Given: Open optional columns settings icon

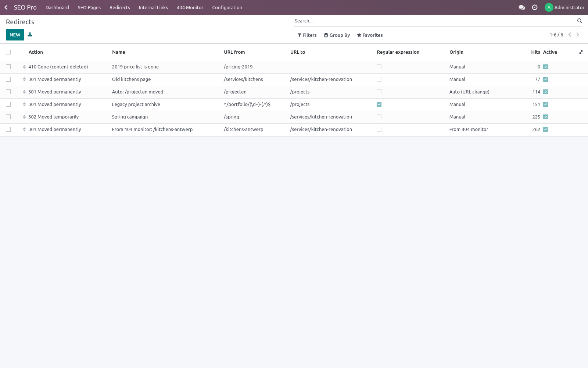Looking at the screenshot, I should (581, 52).
